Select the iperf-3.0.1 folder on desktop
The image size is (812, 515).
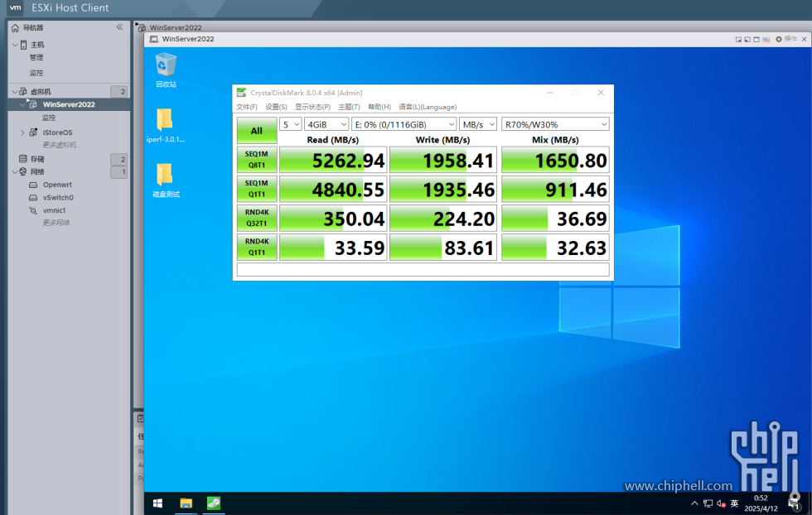click(x=165, y=125)
